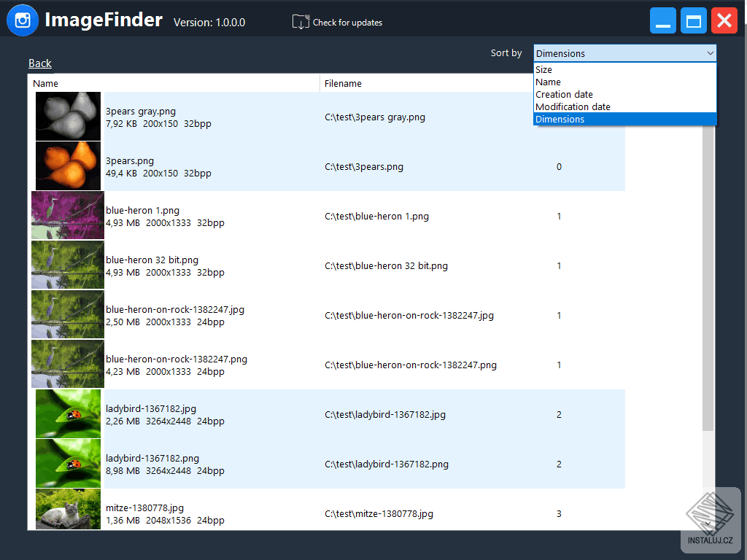The width and height of the screenshot is (747, 560).
Task: Click path 'C:\test\ladybird-1367182.jpg'
Action: point(385,414)
